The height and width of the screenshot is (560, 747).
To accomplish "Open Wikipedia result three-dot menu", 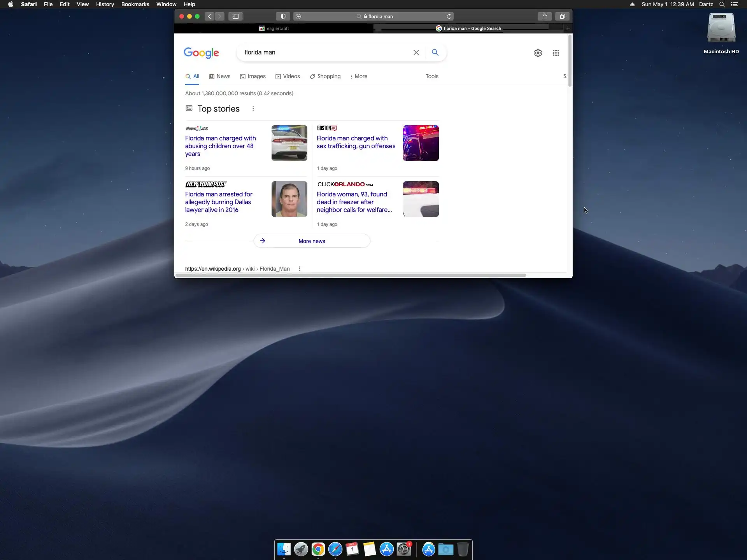I will tap(299, 269).
